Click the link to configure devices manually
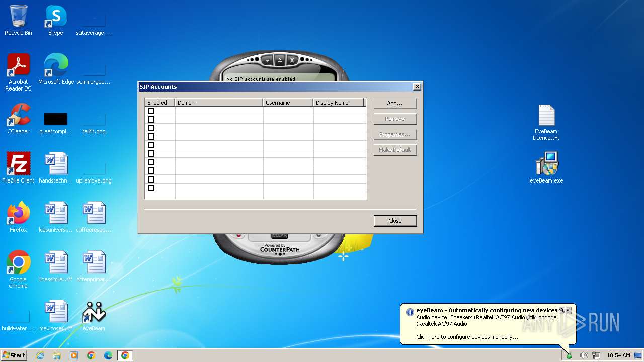The image size is (644, 362). point(467,337)
